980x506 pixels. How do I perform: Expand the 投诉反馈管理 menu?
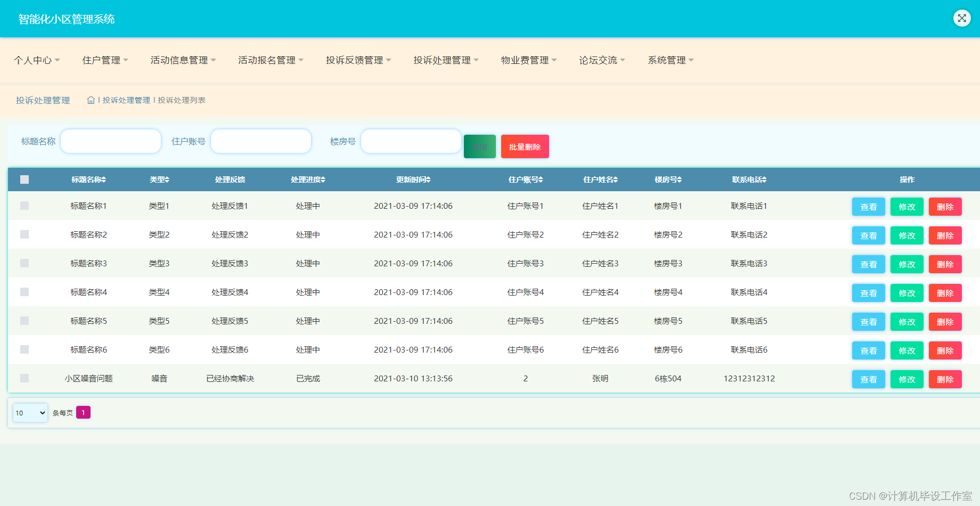click(x=358, y=60)
